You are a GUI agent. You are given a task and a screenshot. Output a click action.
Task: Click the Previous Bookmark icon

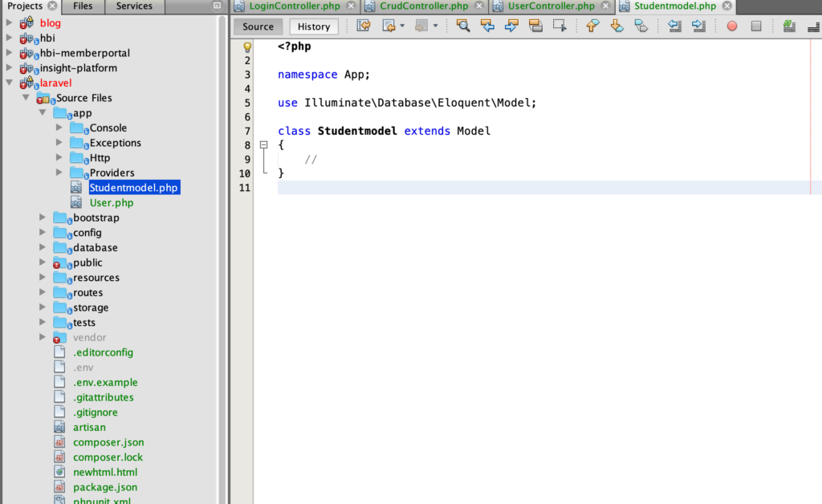point(592,26)
